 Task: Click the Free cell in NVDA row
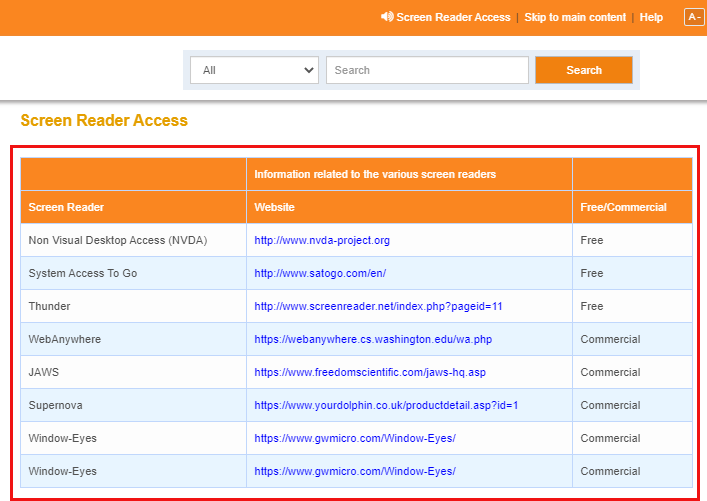[x=633, y=240]
